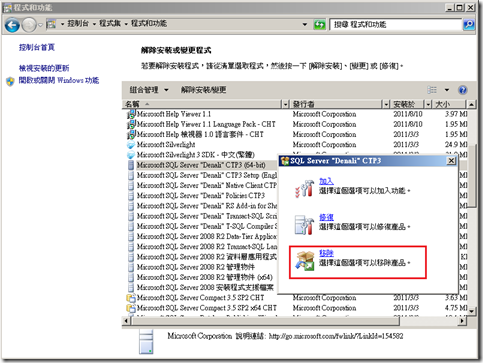Click the Forward navigation arrow
The width and height of the screenshot is (483, 363).
(29, 25)
